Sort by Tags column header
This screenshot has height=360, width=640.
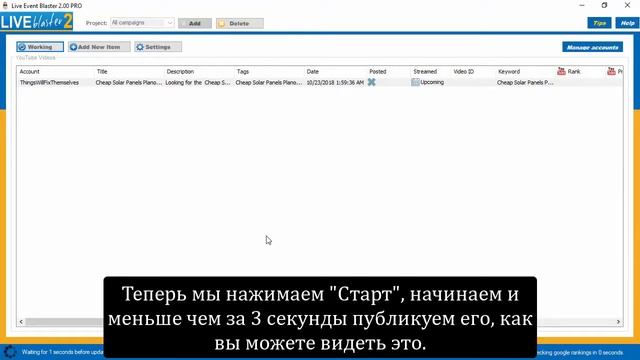pyautogui.click(x=243, y=71)
